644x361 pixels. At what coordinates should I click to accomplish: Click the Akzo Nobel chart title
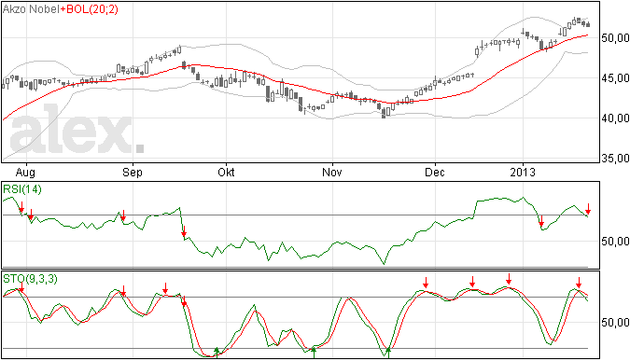click(x=31, y=9)
